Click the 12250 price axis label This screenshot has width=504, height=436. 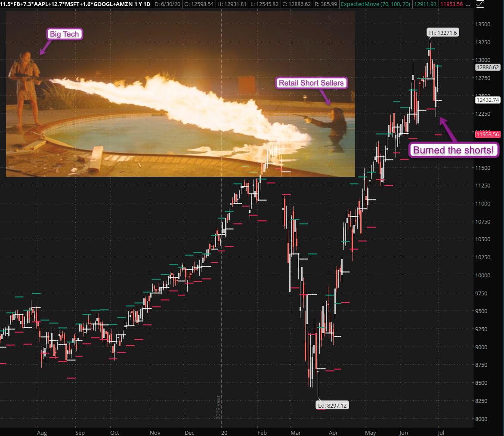point(483,114)
